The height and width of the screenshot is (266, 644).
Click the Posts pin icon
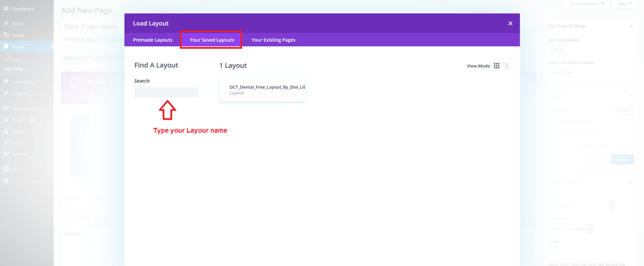click(x=6, y=24)
